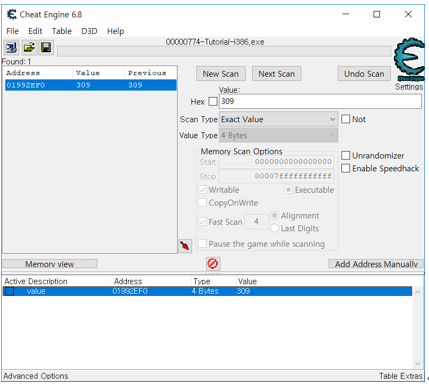Click the red no-entry clear list icon
The image size is (429, 386).
coord(213,264)
